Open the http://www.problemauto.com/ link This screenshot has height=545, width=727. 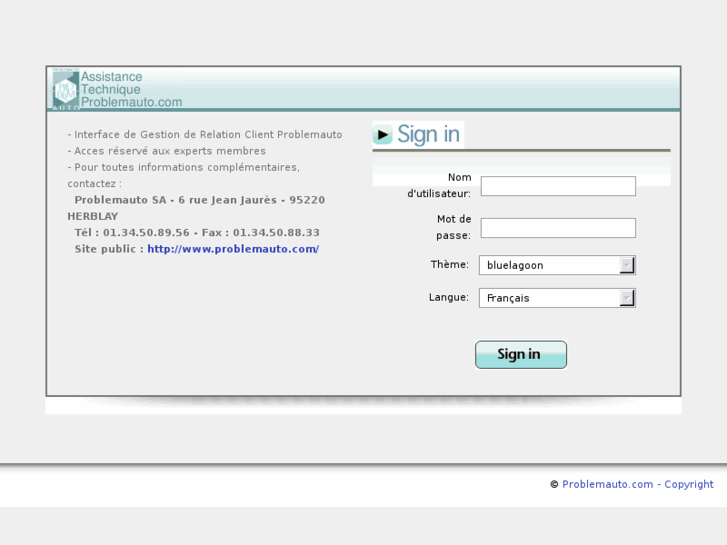tap(233, 249)
